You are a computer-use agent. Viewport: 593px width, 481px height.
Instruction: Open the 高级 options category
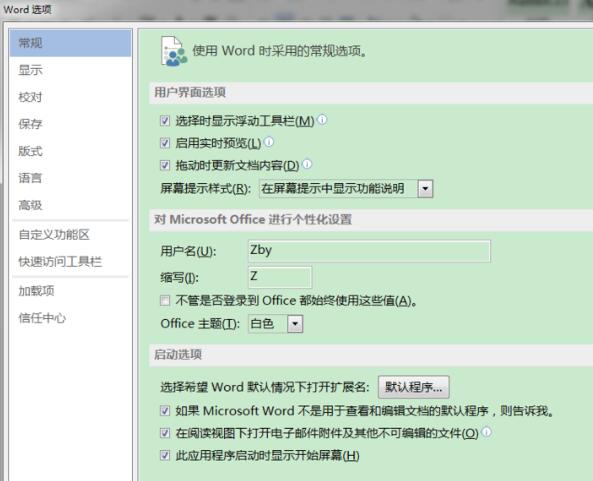(70, 205)
